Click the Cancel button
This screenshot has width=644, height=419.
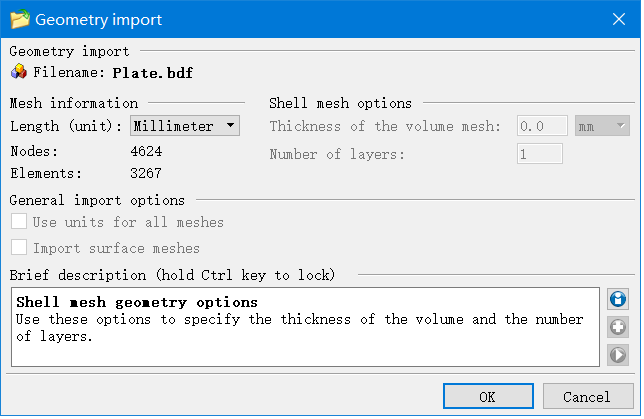587,396
